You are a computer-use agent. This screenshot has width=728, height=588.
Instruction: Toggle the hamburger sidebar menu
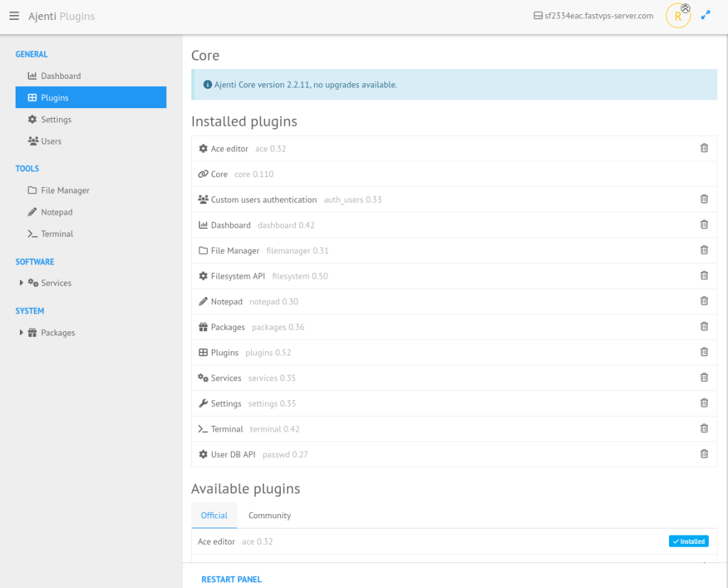[14, 16]
